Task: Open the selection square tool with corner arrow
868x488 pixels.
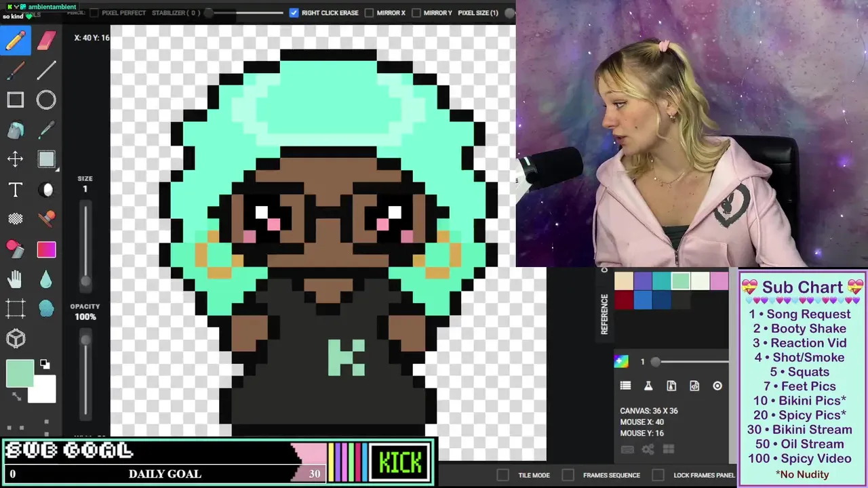Action: tap(46, 159)
